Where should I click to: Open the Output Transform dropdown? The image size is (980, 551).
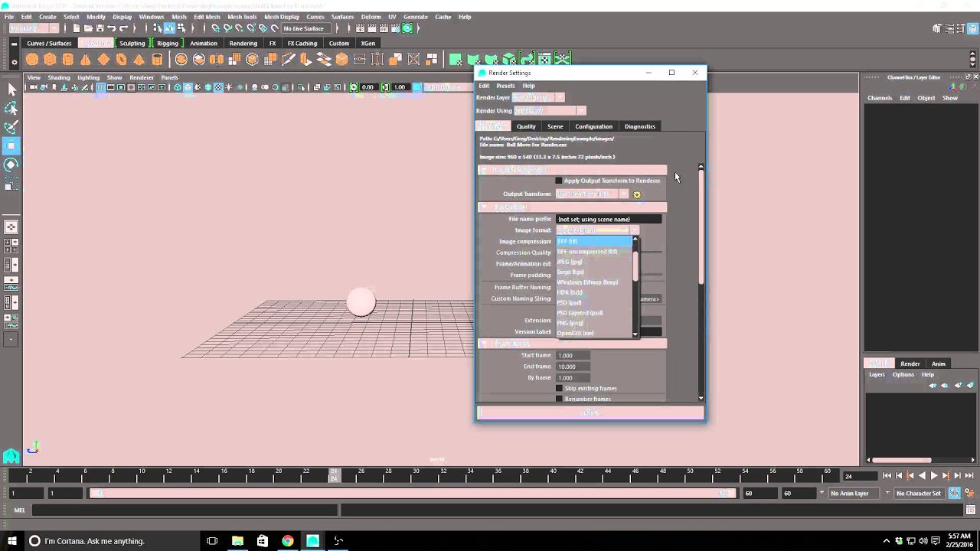click(624, 194)
